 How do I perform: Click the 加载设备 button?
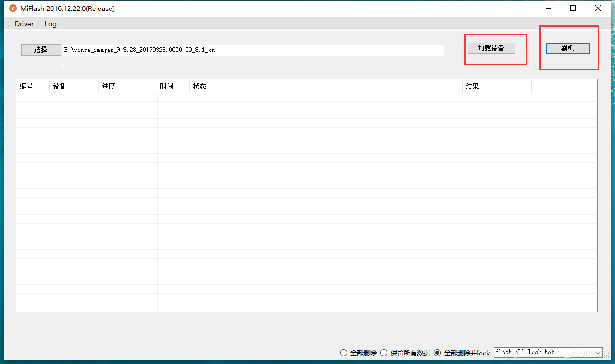[491, 48]
